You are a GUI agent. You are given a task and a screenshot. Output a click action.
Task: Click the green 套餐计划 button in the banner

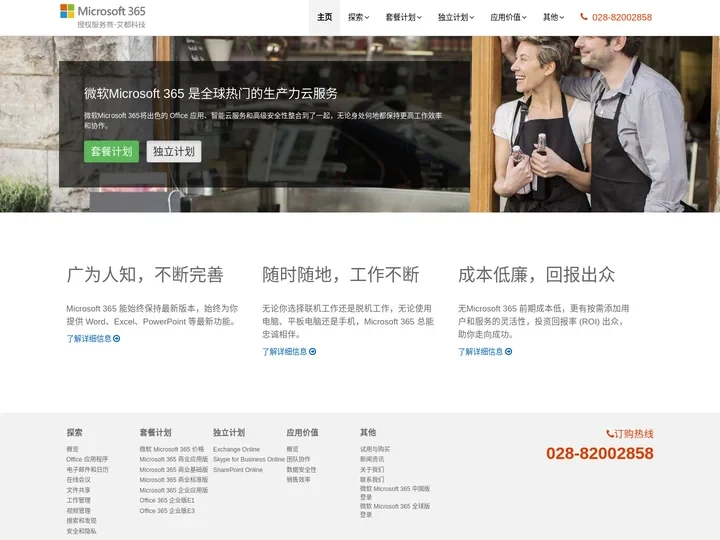(111, 151)
